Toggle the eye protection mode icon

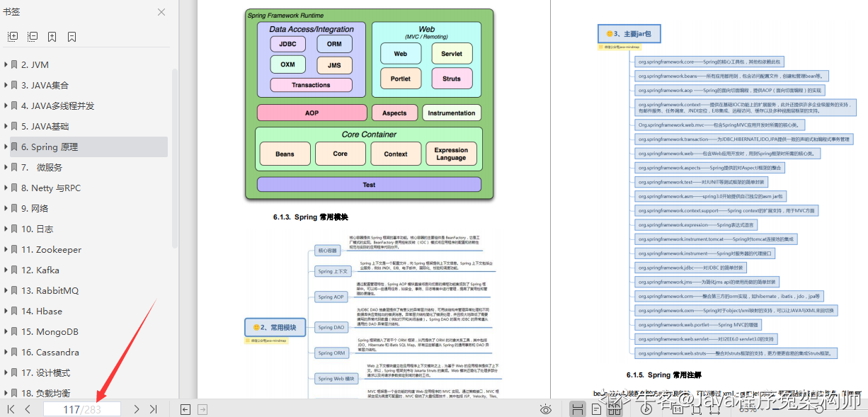click(x=545, y=409)
